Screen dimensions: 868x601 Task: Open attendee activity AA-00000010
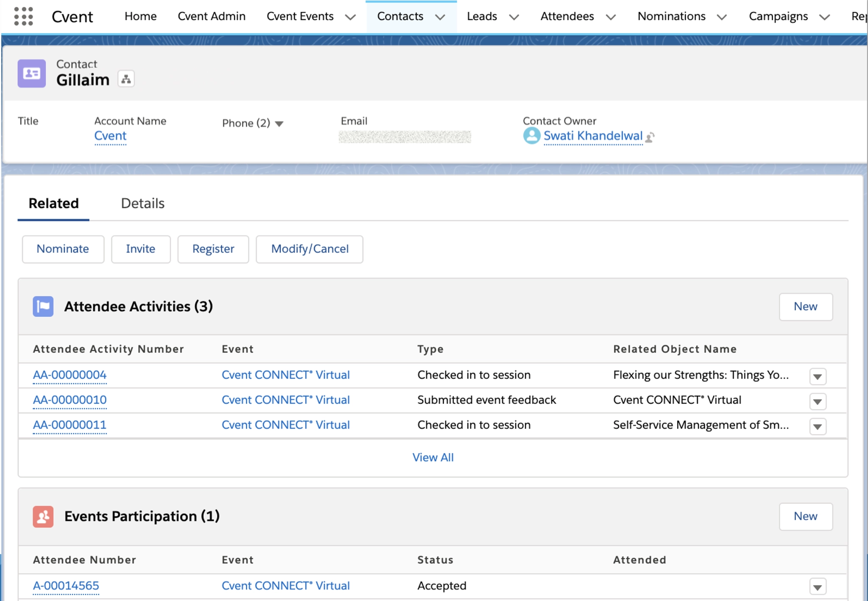tap(70, 400)
